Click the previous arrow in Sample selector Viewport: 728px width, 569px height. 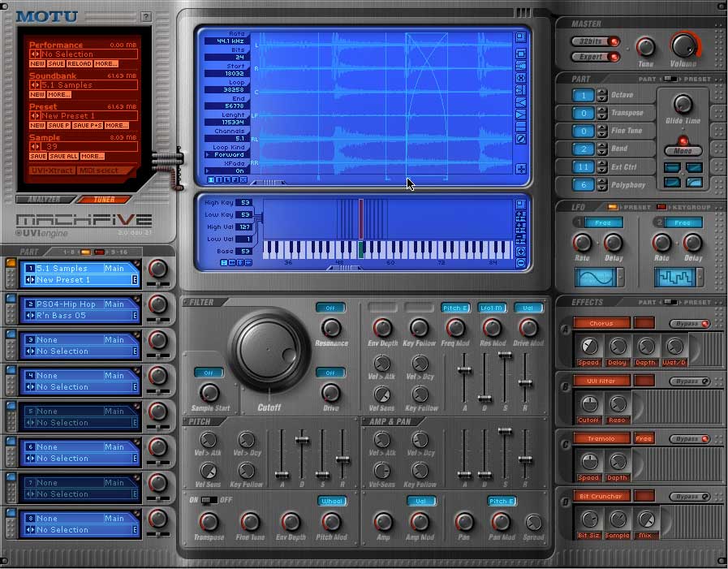tap(32, 146)
